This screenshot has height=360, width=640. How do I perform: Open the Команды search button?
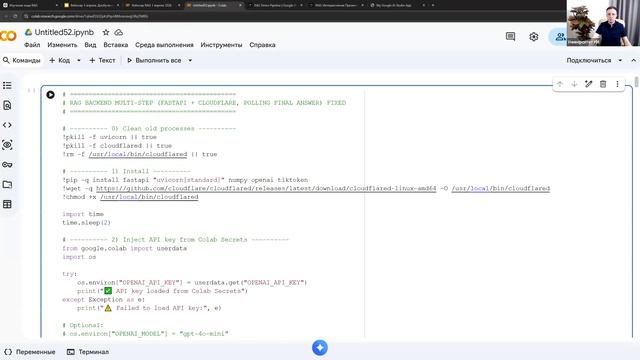[x=22, y=60]
